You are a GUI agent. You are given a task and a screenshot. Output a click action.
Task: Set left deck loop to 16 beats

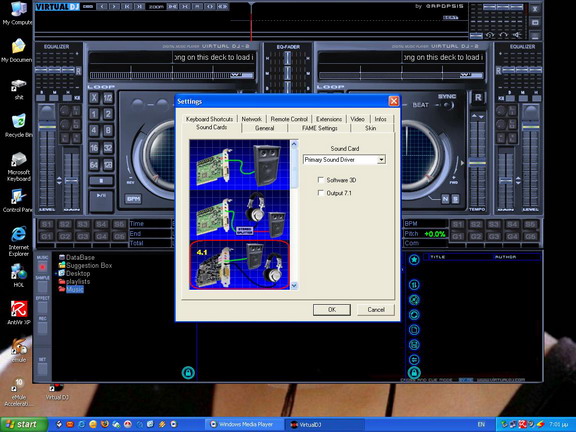click(94, 148)
